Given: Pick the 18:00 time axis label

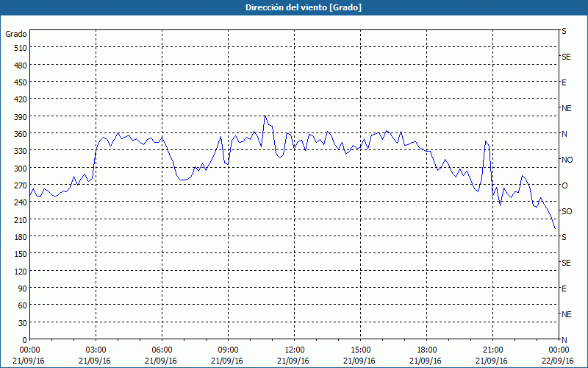Looking at the screenshot, I should point(426,350).
